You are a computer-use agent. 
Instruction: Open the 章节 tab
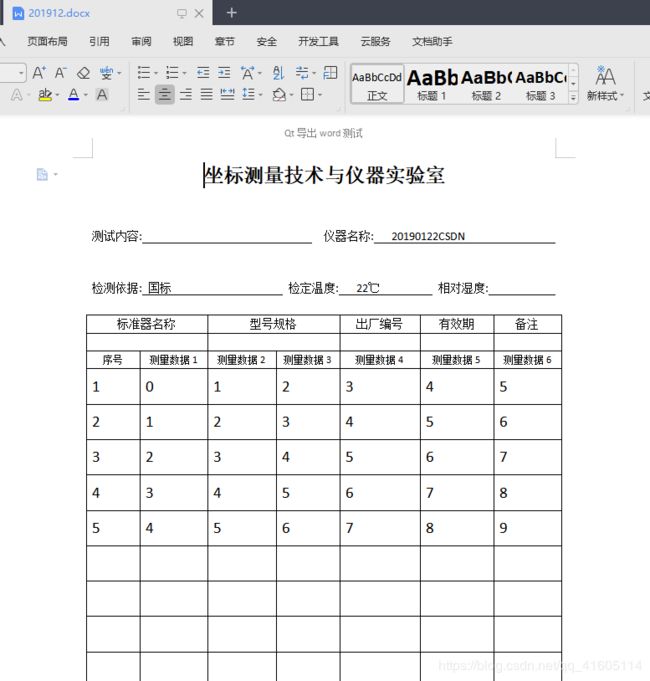[224, 41]
